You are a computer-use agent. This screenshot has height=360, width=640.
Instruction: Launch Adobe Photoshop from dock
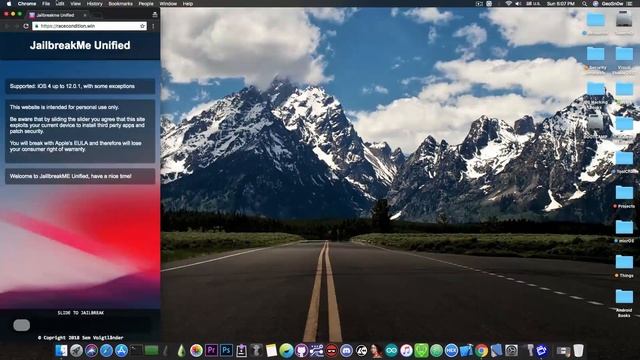point(227,351)
